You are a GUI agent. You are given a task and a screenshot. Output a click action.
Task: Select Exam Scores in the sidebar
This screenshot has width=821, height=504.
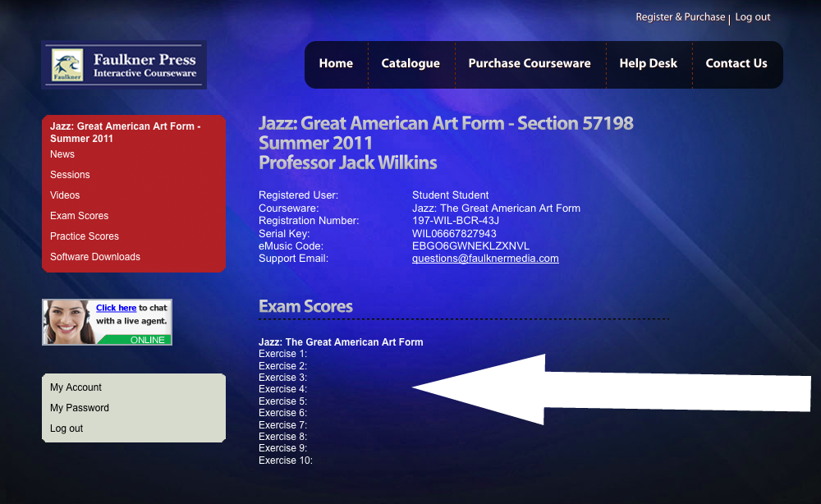coord(79,216)
